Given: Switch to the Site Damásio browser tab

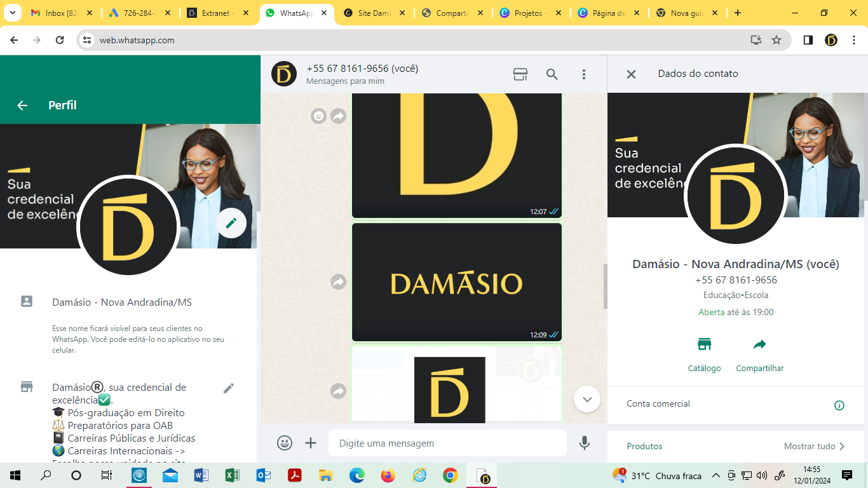Looking at the screenshot, I should point(374,13).
